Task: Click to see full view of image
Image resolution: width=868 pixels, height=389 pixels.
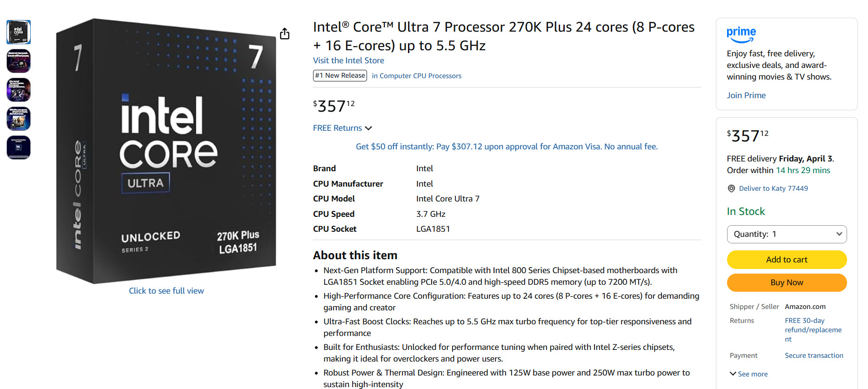Action: coord(166,290)
